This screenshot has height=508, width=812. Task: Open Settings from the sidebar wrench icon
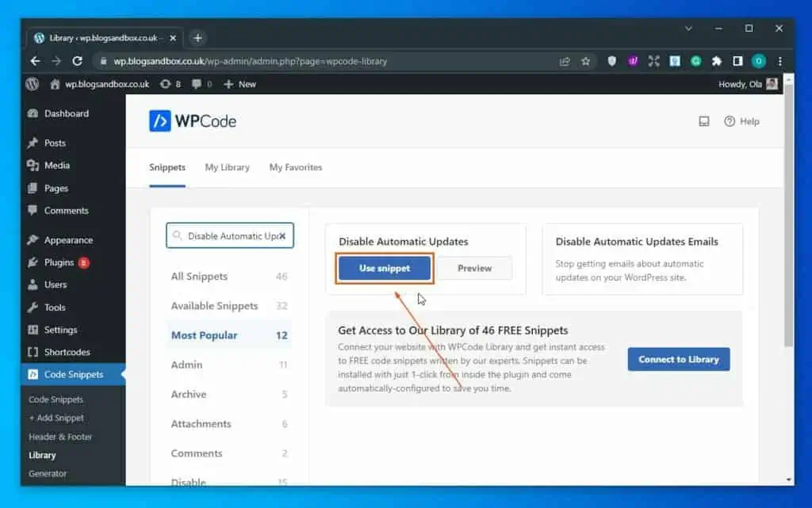point(33,330)
